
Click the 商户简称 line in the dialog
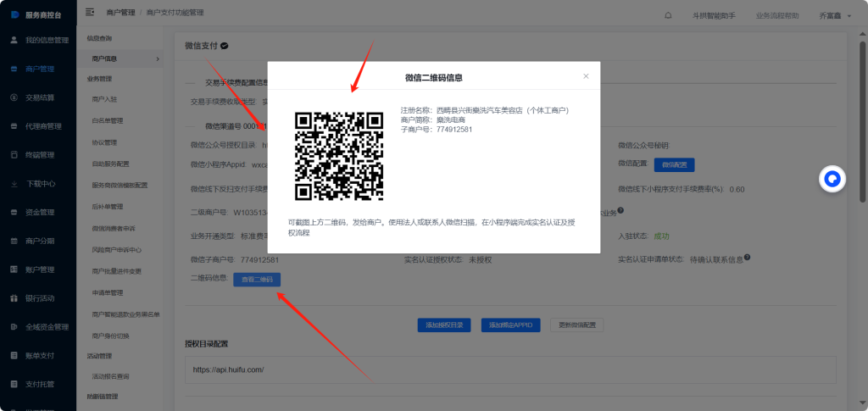(433, 120)
